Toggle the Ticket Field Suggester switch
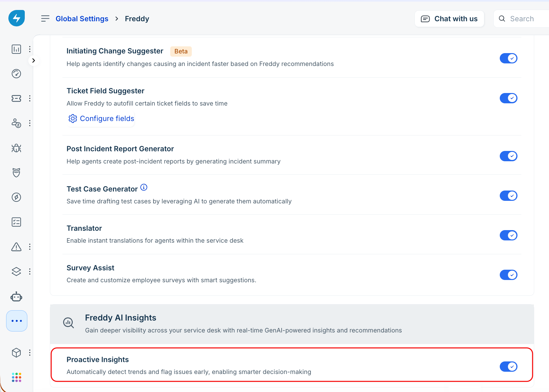549x392 pixels. point(508,98)
